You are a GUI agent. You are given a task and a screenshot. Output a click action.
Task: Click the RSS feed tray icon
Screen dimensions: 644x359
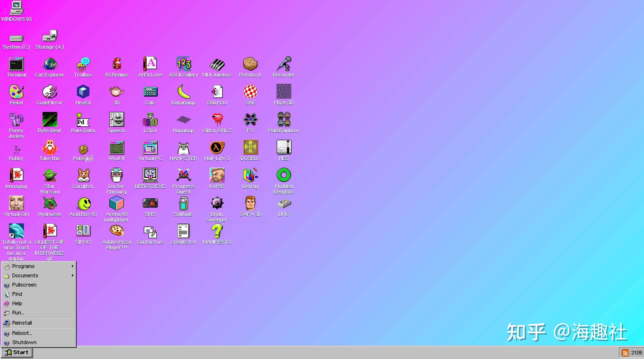[x=625, y=352]
